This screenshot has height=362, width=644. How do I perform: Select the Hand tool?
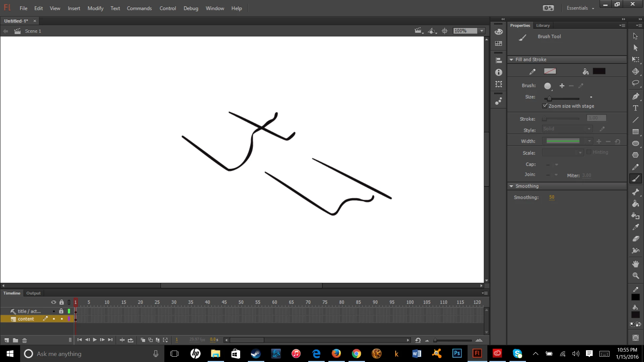pos(635,264)
